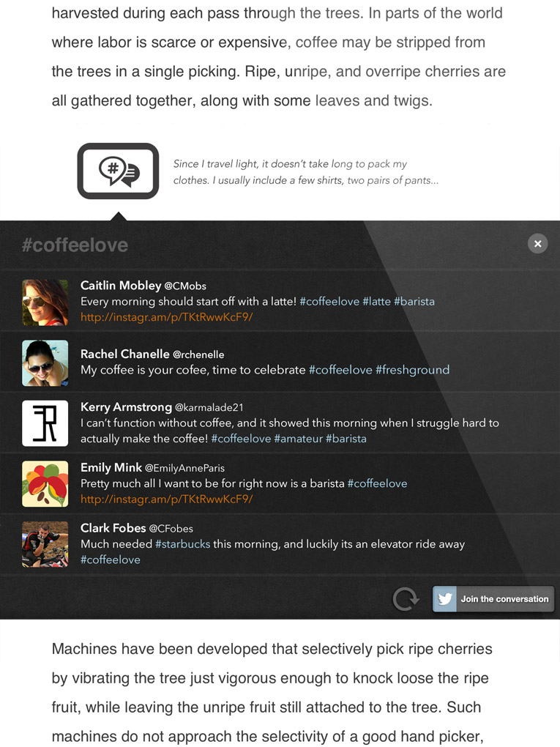
Task: Open the @EmilyAnneParis handle
Action: (x=184, y=468)
